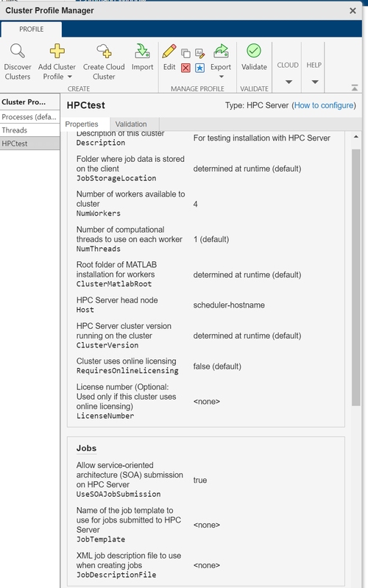Click the 'For testing installation with HPC Server' description
The image size is (368, 588).
click(262, 138)
